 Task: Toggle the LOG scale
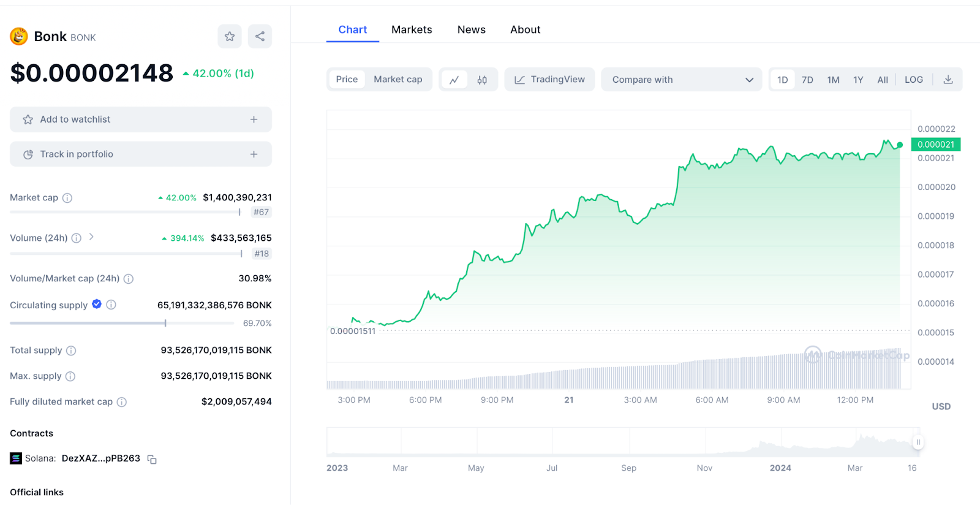pos(914,80)
